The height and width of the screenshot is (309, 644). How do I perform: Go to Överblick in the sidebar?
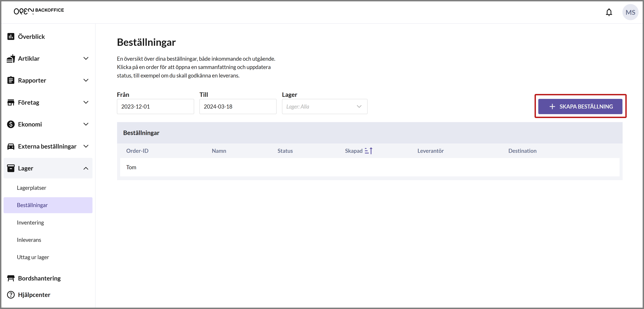31,36
